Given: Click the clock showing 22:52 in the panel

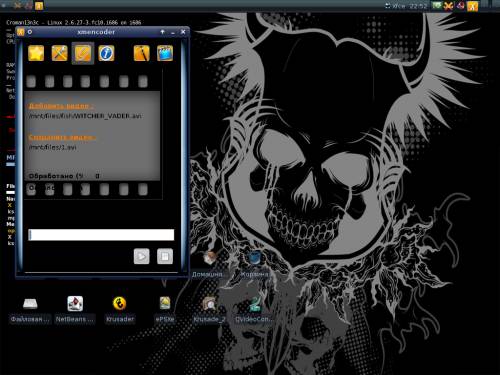Looking at the screenshot, I should [418, 6].
